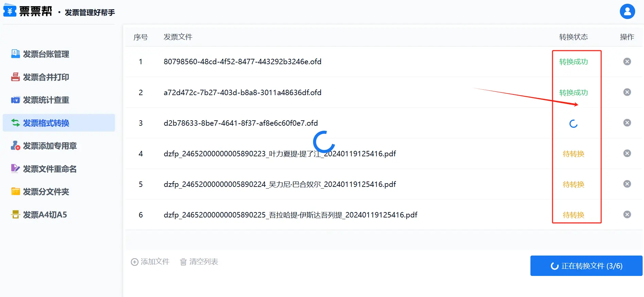644x297 pixels.
Task: Delete the 5890224 pdf row
Action: (627, 184)
